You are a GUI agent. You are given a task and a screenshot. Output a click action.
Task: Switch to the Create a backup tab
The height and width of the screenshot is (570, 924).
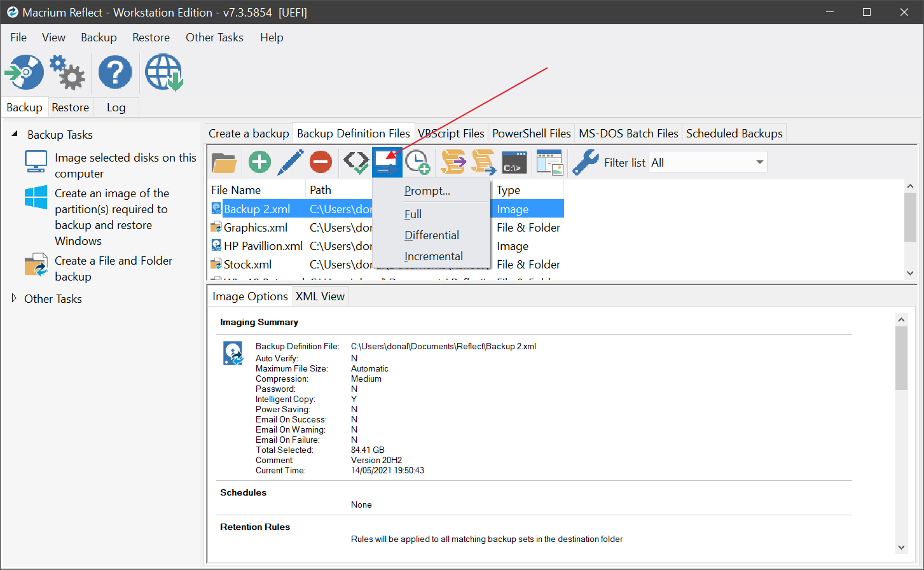[x=249, y=134]
